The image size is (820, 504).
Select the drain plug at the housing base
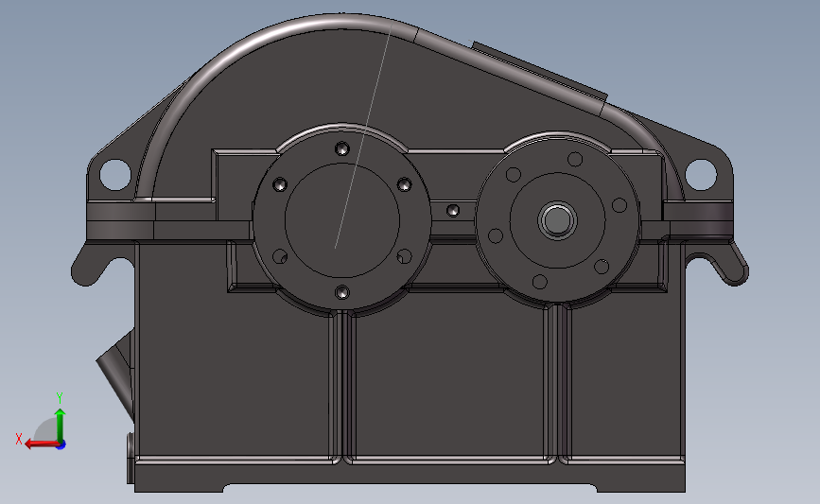coord(131,458)
